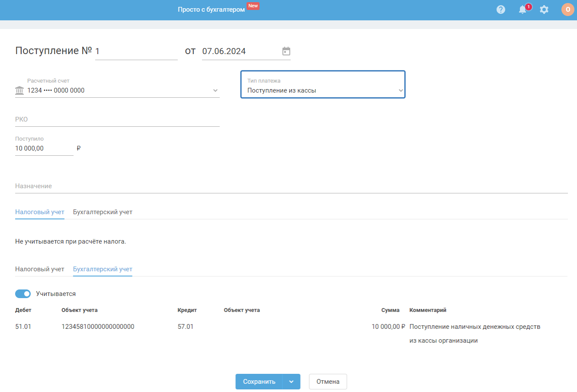Expand the "Расчетный счет" dropdown
Image resolution: width=577 pixels, height=392 pixels.
coord(215,90)
